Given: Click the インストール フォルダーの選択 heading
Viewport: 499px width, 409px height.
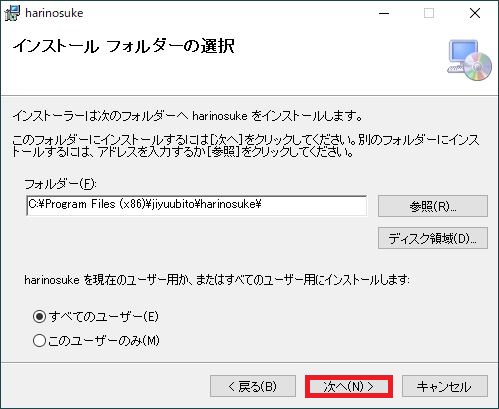Looking at the screenshot, I should pos(124,46).
